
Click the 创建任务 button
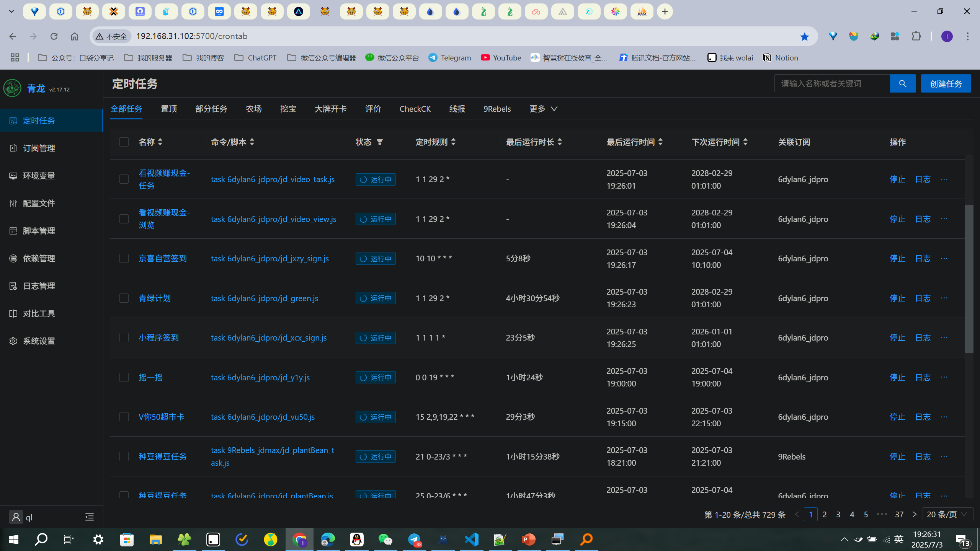pos(946,83)
